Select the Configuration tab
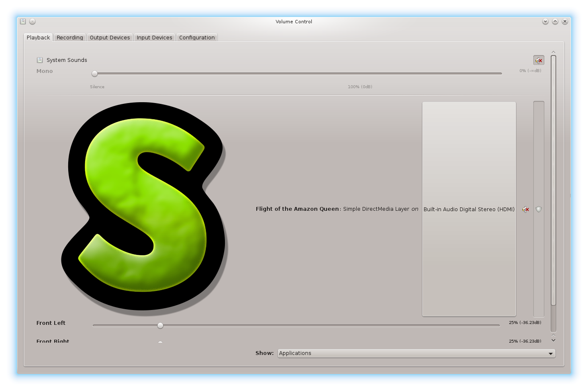Viewport: 588px width, 391px height. (x=197, y=38)
